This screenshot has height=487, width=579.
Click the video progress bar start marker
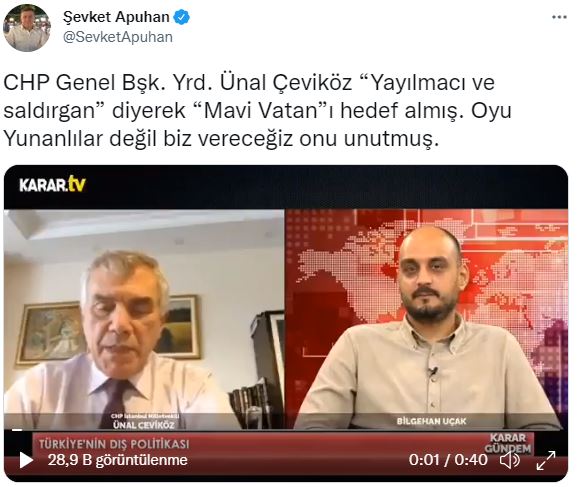17,430
